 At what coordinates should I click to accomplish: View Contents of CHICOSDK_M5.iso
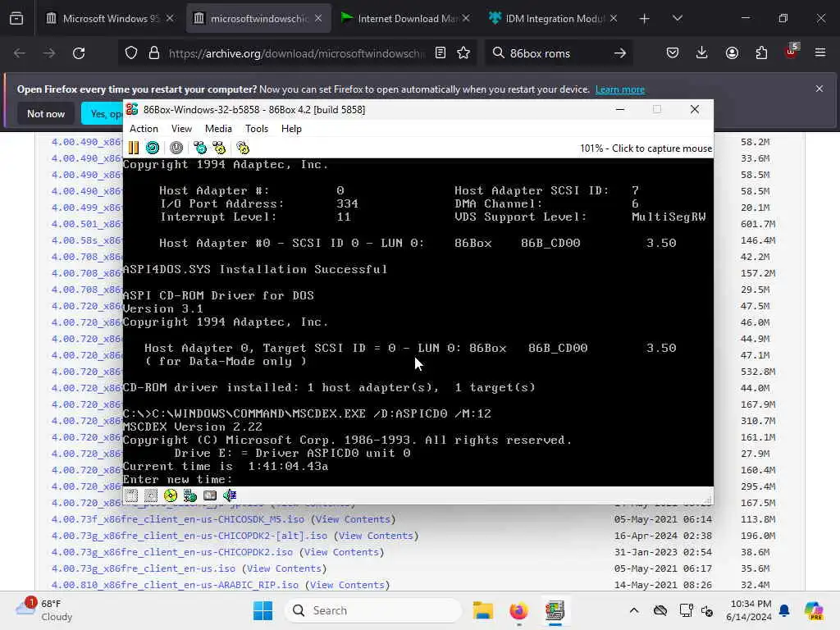coord(353,519)
